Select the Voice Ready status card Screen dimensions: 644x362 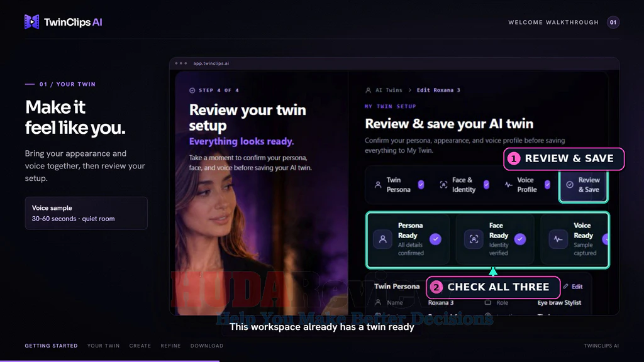pyautogui.click(x=574, y=239)
